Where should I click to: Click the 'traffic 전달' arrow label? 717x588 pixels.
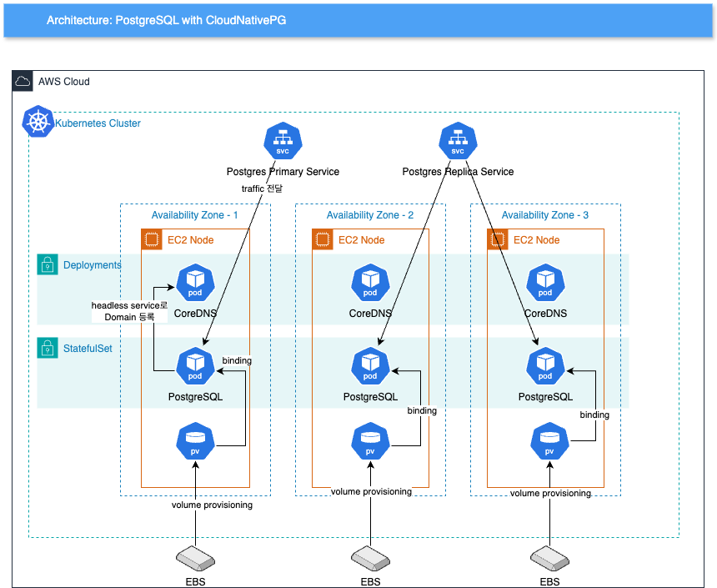click(x=262, y=188)
